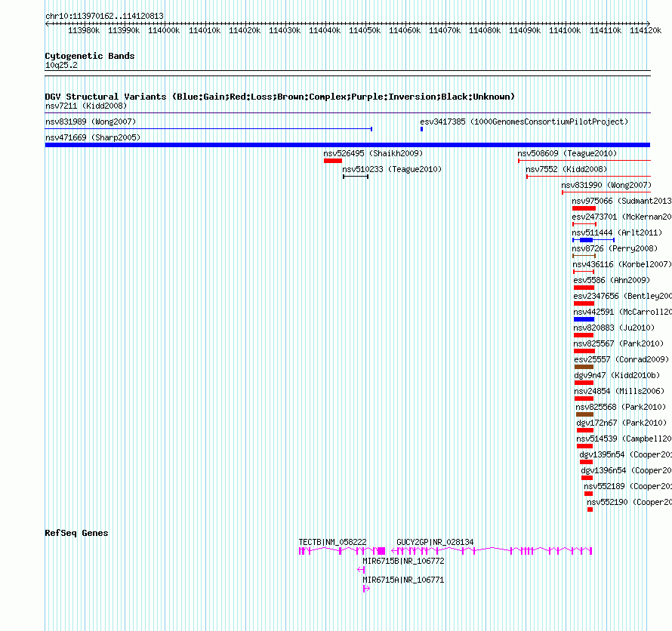Click ruler position 113980k

coord(84,30)
